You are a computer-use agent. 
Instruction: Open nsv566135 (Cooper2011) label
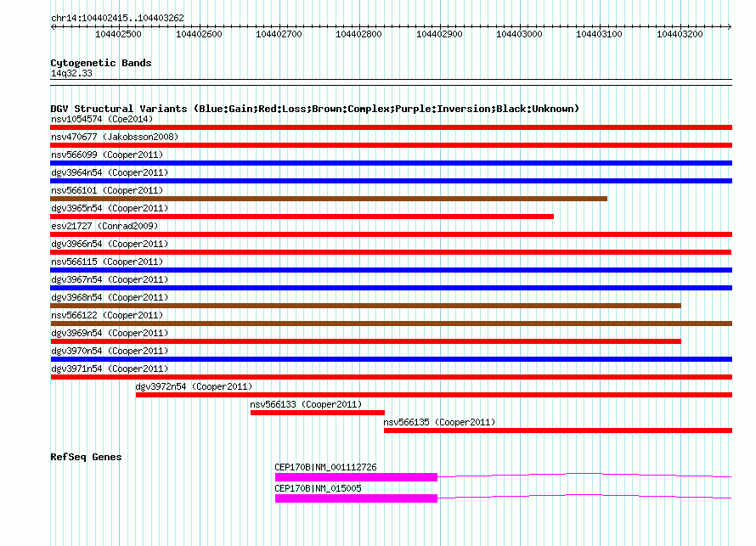pos(439,422)
